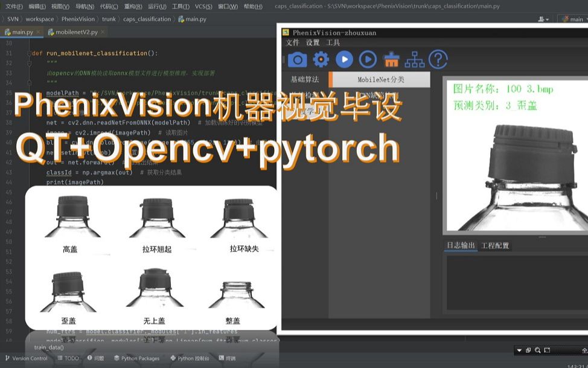Click the question mark help icon

pos(438,59)
